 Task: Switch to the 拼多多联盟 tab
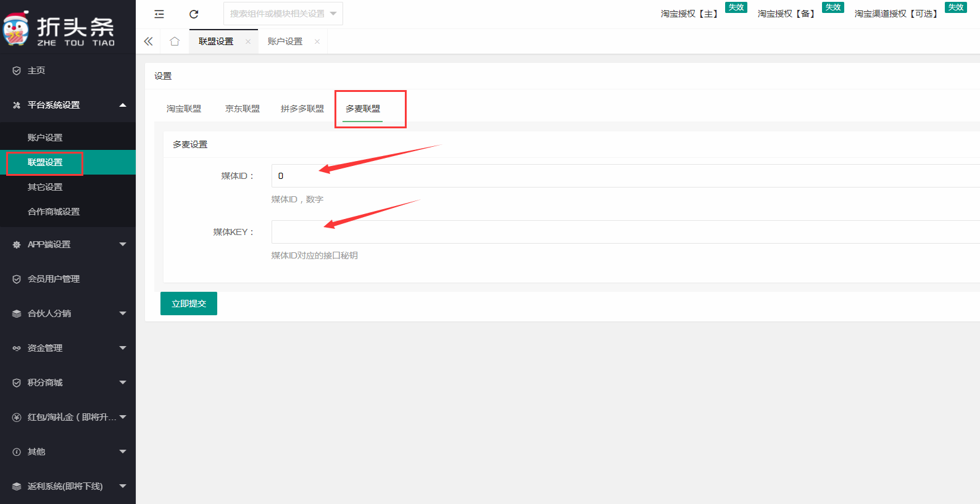pyautogui.click(x=302, y=109)
